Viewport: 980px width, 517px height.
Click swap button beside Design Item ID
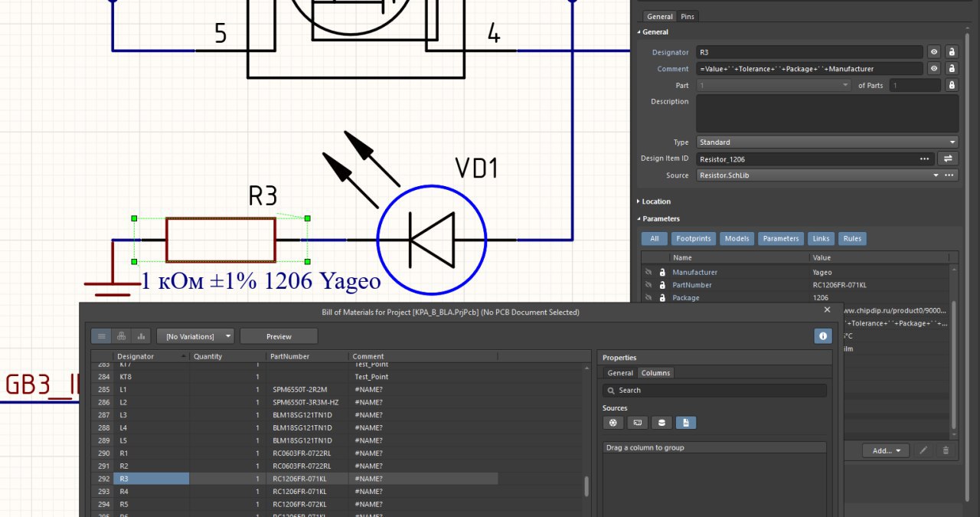[x=948, y=159]
